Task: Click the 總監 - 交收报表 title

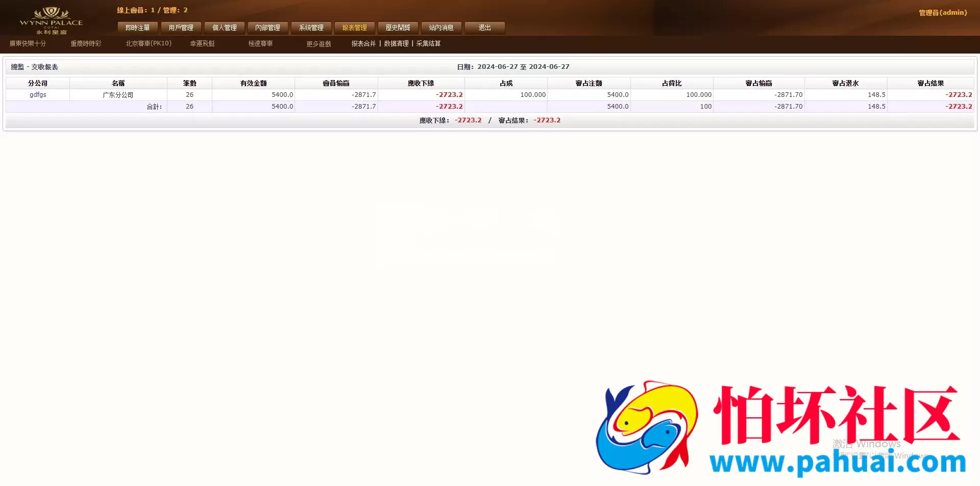Action: tap(34, 67)
